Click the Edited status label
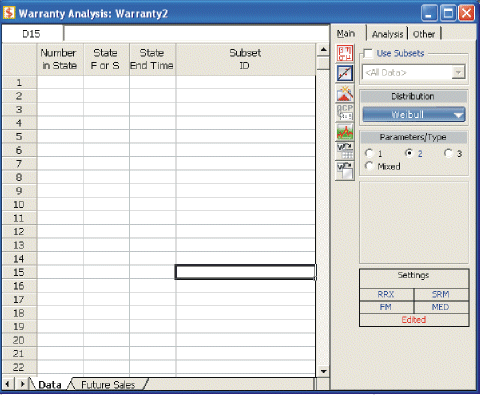 coord(414,320)
